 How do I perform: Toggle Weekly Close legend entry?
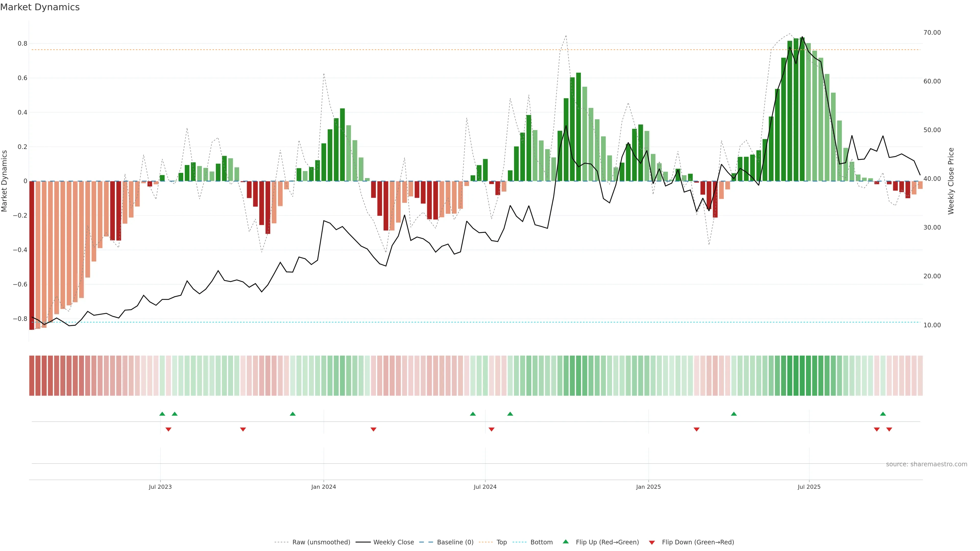tap(393, 542)
